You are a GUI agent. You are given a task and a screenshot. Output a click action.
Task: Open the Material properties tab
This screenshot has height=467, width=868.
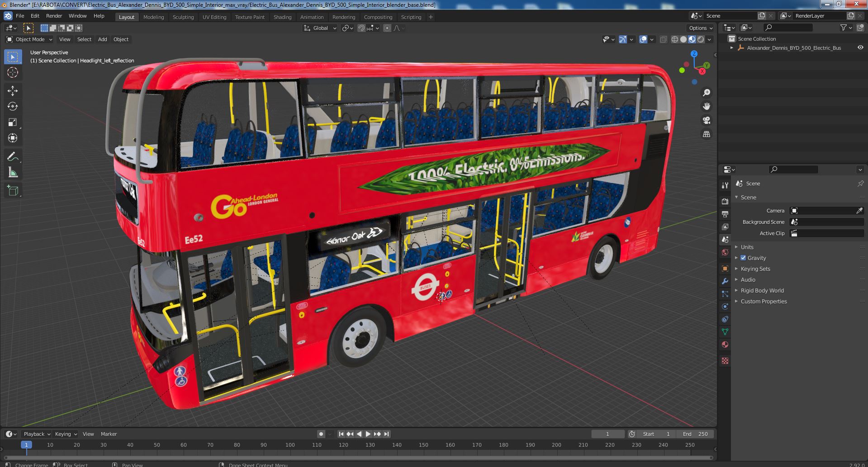coord(725,344)
